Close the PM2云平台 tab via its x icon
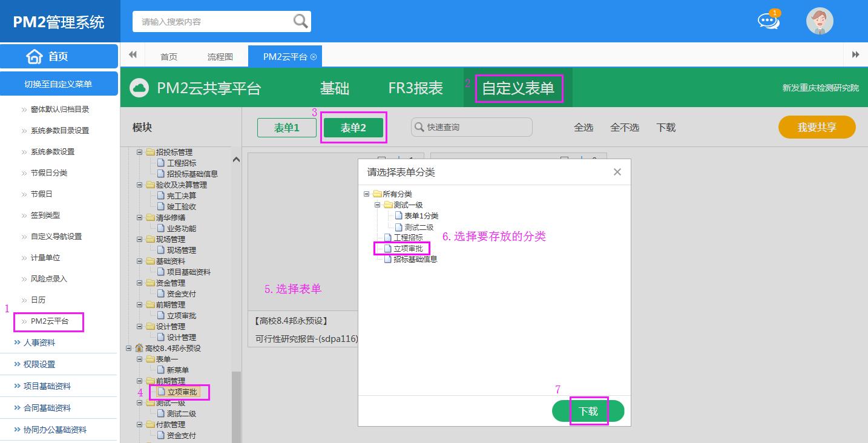 (314, 57)
